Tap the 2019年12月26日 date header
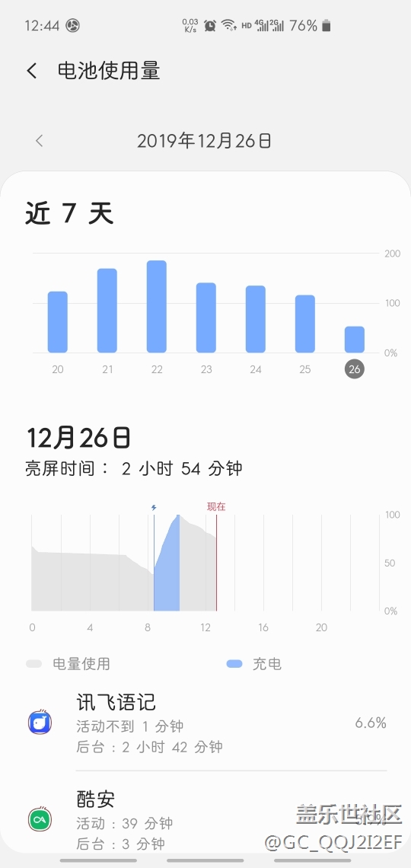Viewport: 411px width, 868px height. pyautogui.click(x=204, y=141)
